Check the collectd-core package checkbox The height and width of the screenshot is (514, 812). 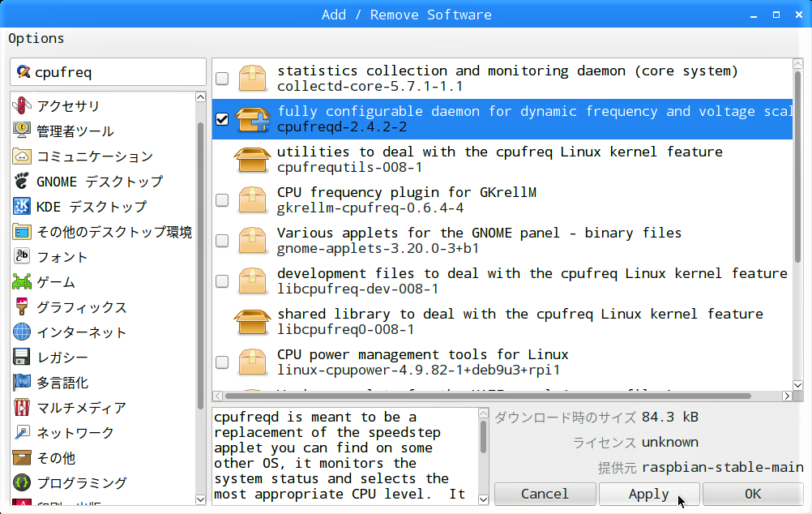coord(222,79)
